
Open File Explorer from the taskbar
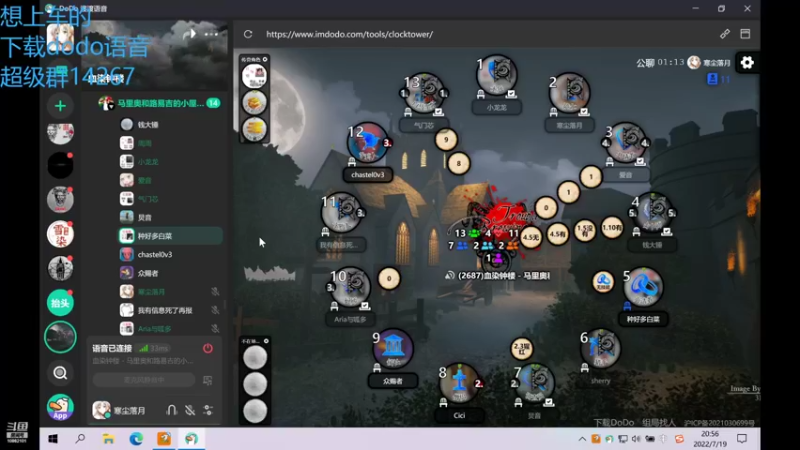click(108, 439)
